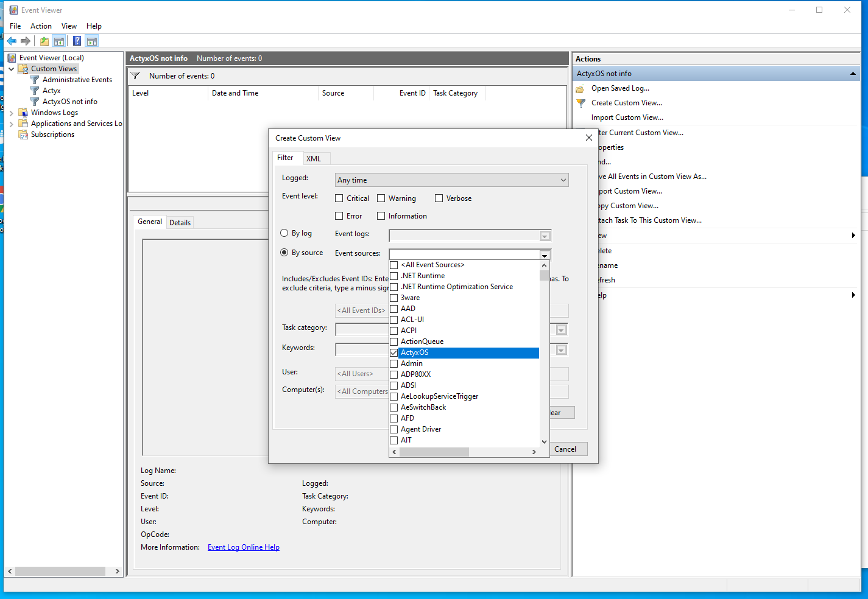The height and width of the screenshot is (599, 868).
Task: Collapse the Custom Views tree node
Action: point(11,69)
